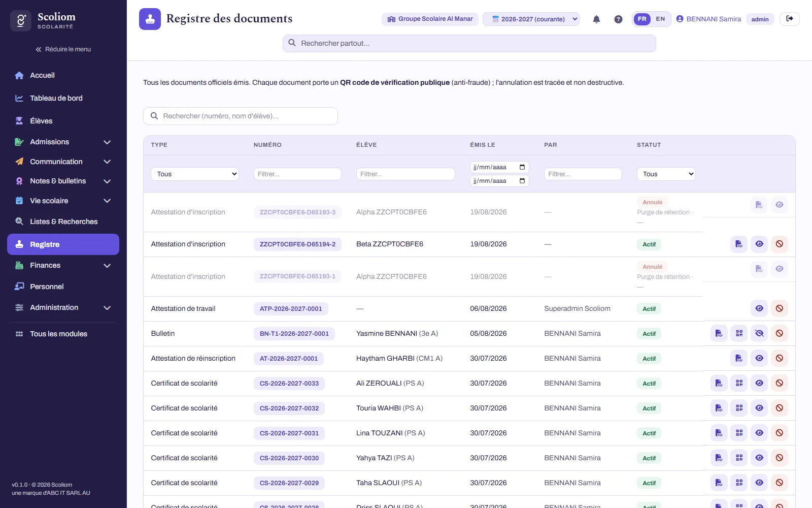Image resolution: width=812 pixels, height=508 pixels.
Task: Focus the Rechercher partout search bar
Action: tap(469, 43)
